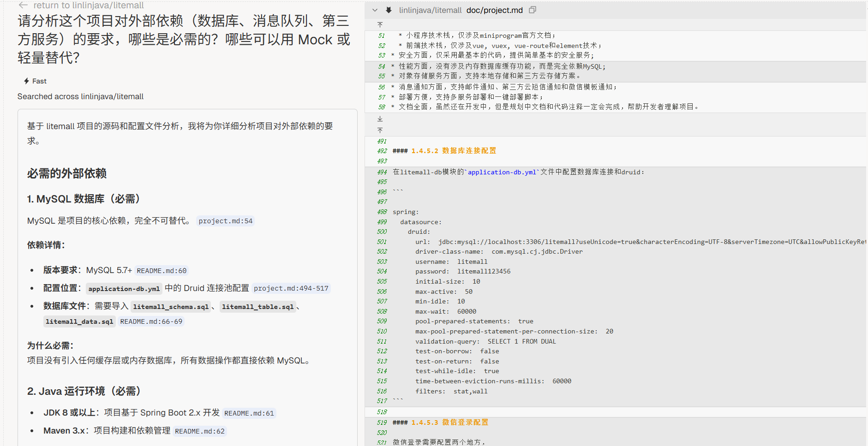Click line number 501 in the code gutter
The width and height of the screenshot is (868, 446).
[x=382, y=242]
